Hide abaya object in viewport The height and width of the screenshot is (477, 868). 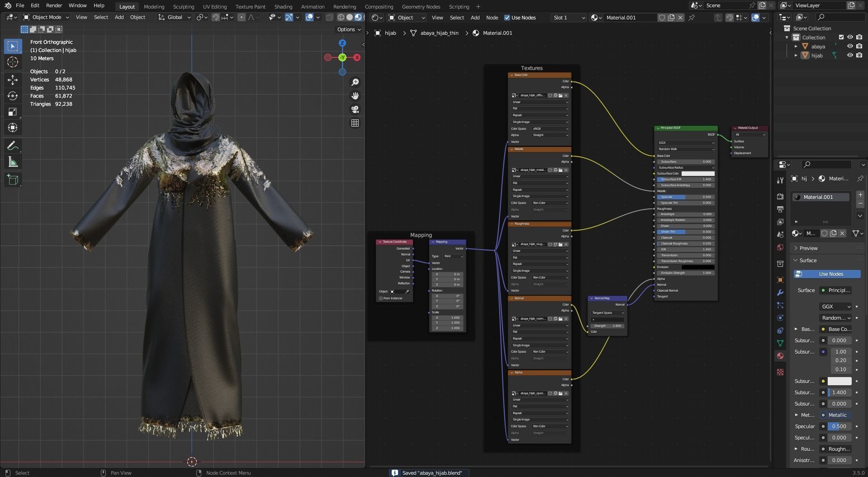tap(850, 46)
